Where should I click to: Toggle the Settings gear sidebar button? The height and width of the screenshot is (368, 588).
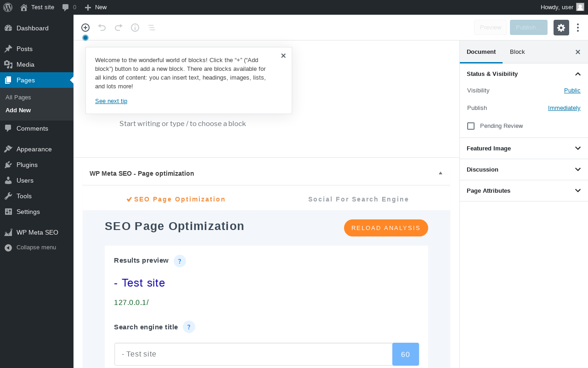coord(561,28)
